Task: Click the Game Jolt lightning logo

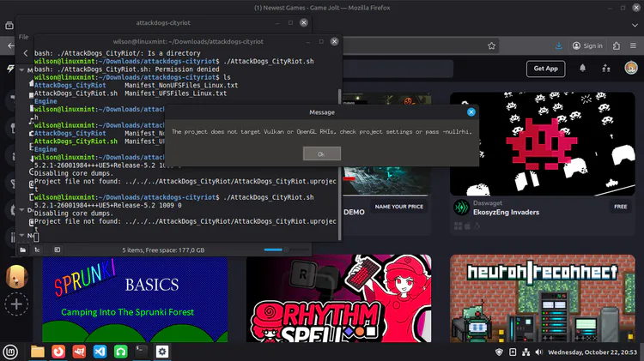Action: (x=10, y=69)
